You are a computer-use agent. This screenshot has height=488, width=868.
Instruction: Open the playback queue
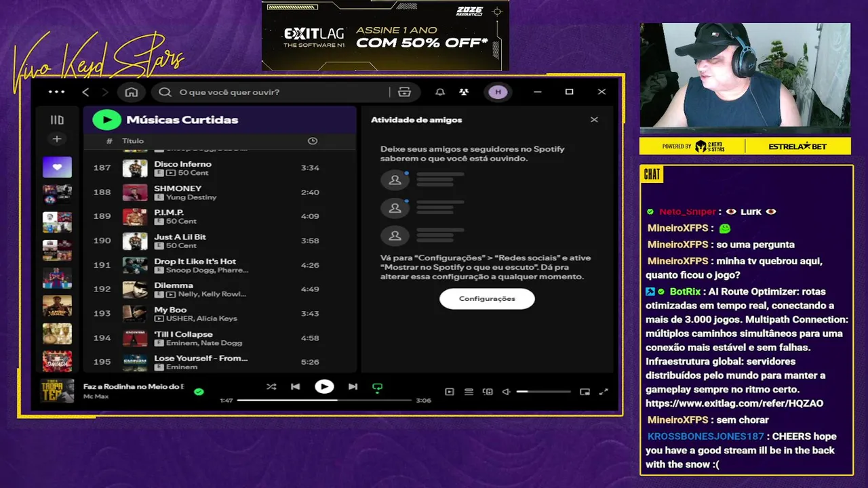pyautogui.click(x=469, y=392)
